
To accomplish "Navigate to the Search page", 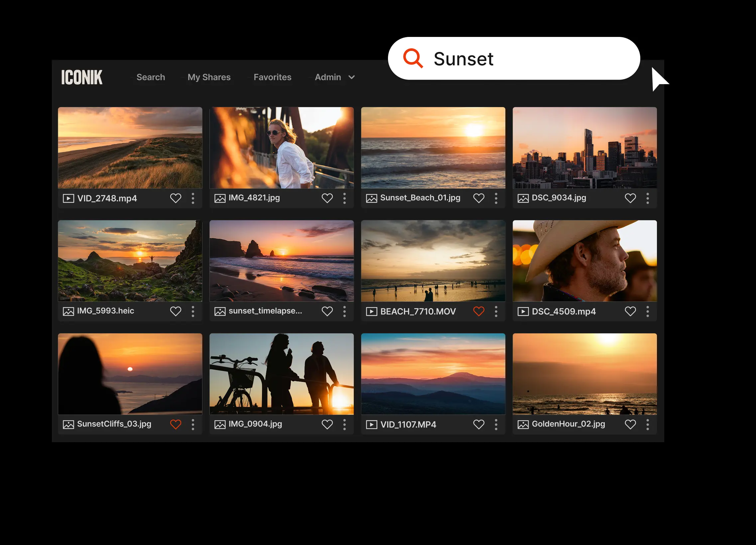I will (x=151, y=77).
